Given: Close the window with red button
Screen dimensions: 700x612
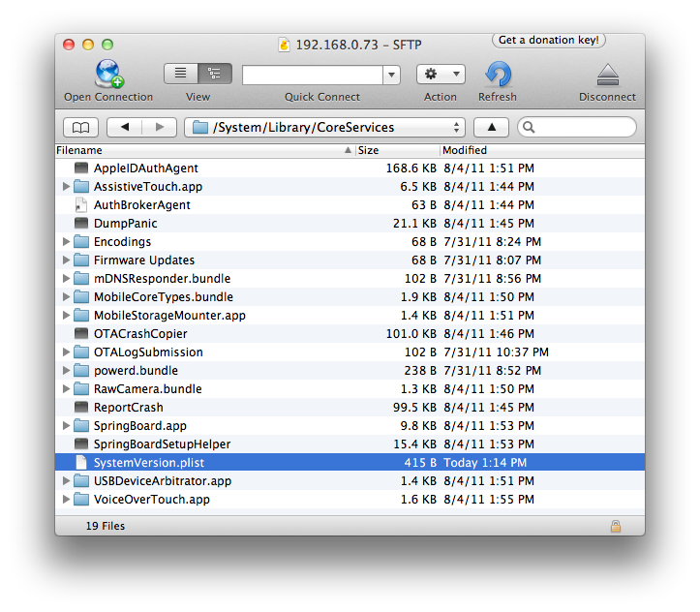Looking at the screenshot, I should click(x=69, y=45).
